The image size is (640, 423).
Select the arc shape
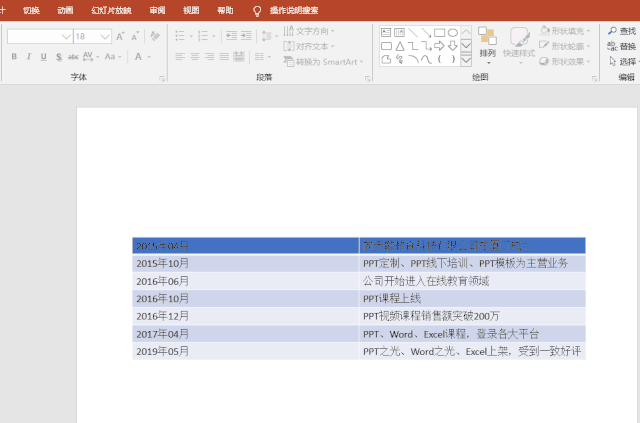pos(413,60)
